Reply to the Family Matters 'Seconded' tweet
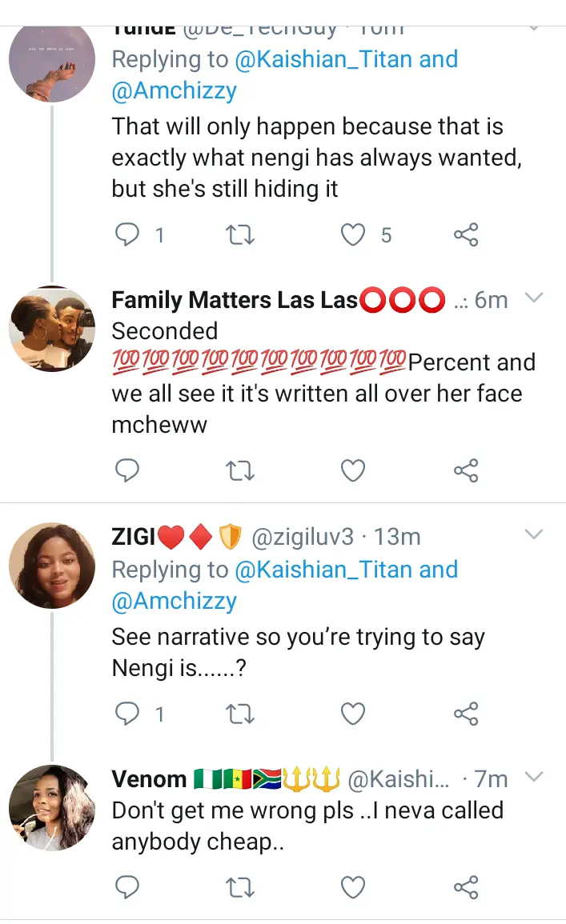 (127, 471)
